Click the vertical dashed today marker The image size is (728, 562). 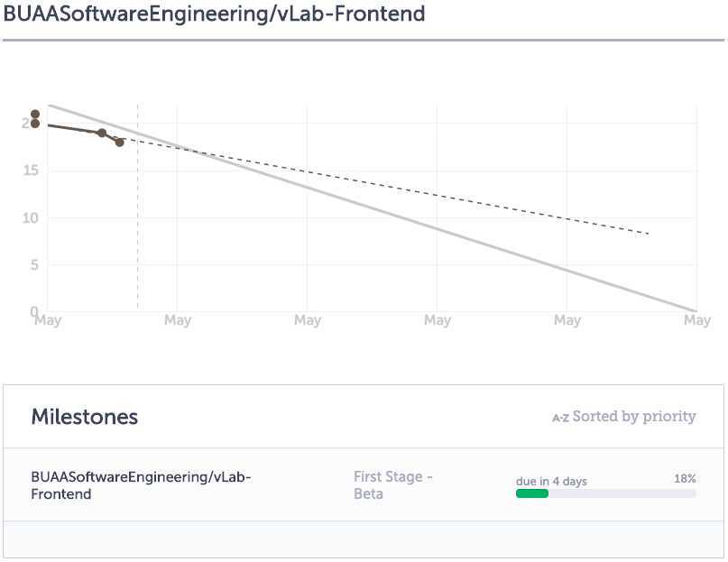(x=137, y=207)
